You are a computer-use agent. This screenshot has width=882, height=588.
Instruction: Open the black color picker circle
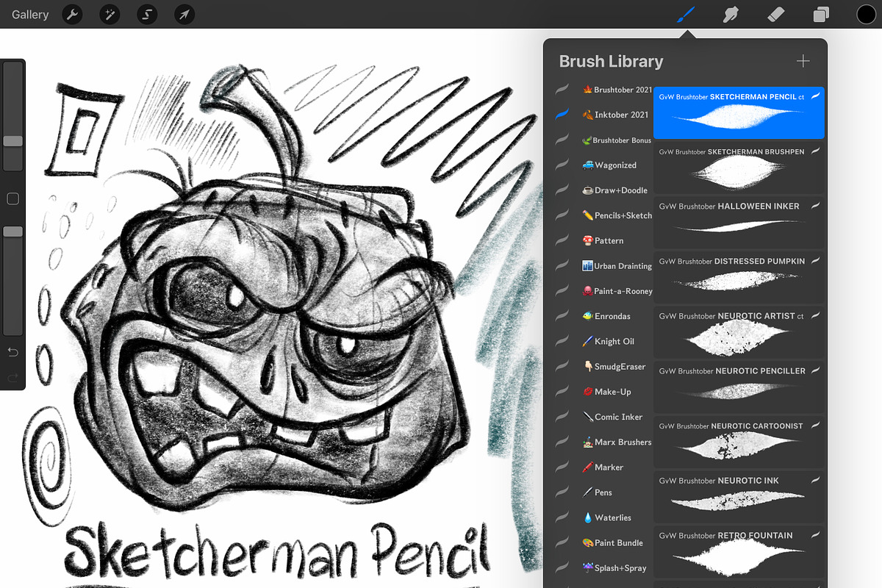click(x=866, y=14)
